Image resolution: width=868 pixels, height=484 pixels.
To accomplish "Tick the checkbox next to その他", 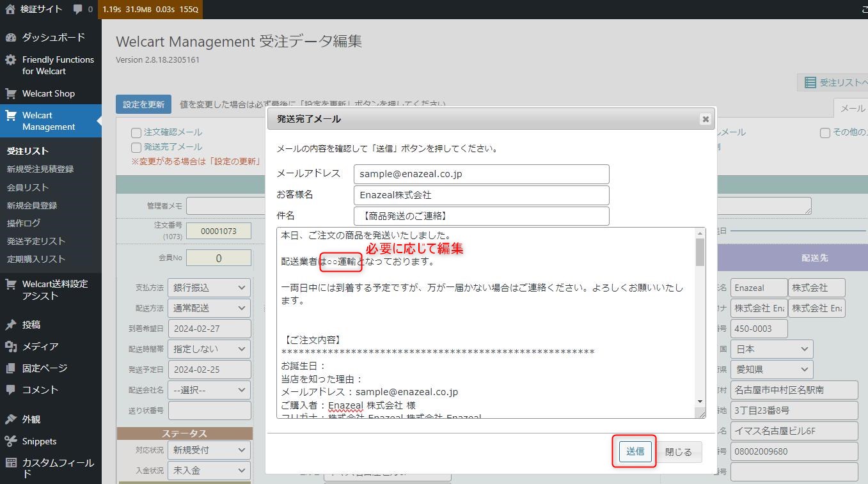I will tap(825, 133).
